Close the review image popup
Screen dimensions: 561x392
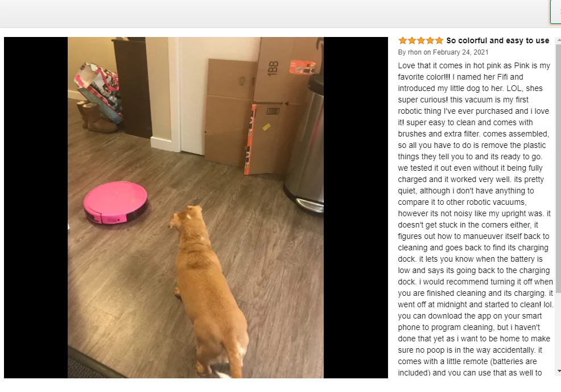coord(556,11)
